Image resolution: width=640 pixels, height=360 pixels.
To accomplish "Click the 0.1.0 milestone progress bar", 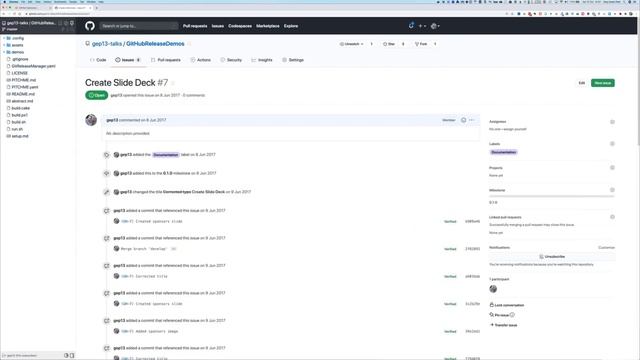I will click(551, 196).
